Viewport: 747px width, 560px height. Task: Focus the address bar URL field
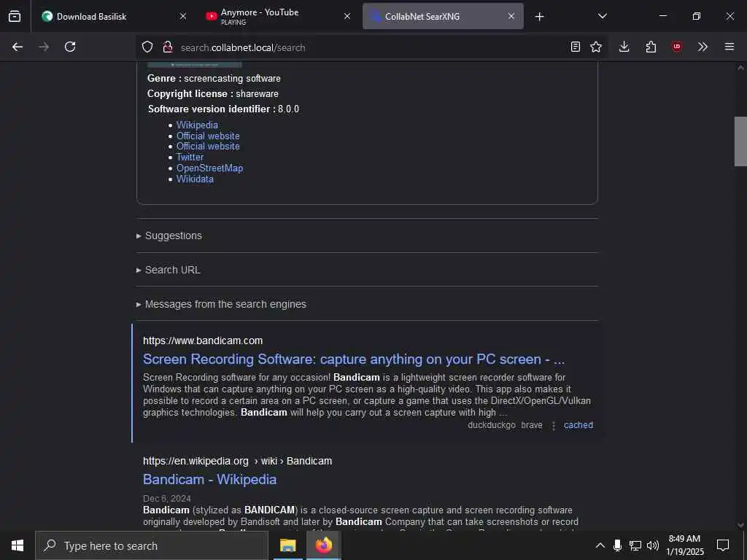click(371, 47)
